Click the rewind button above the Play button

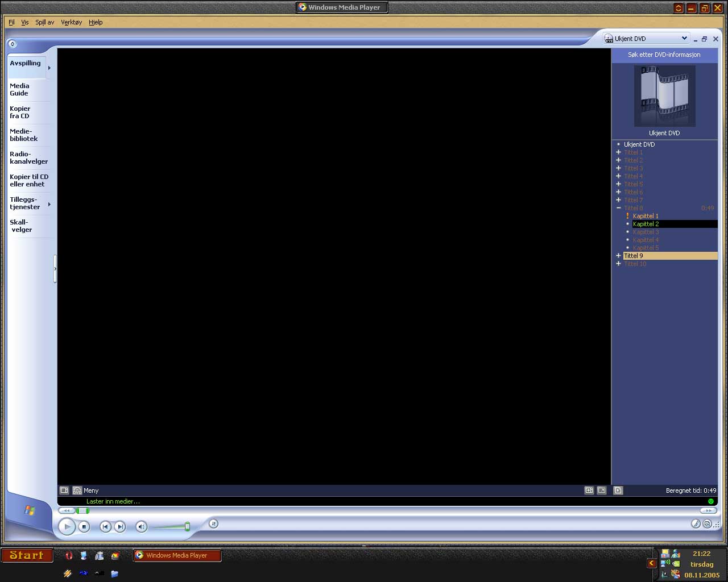(x=66, y=510)
